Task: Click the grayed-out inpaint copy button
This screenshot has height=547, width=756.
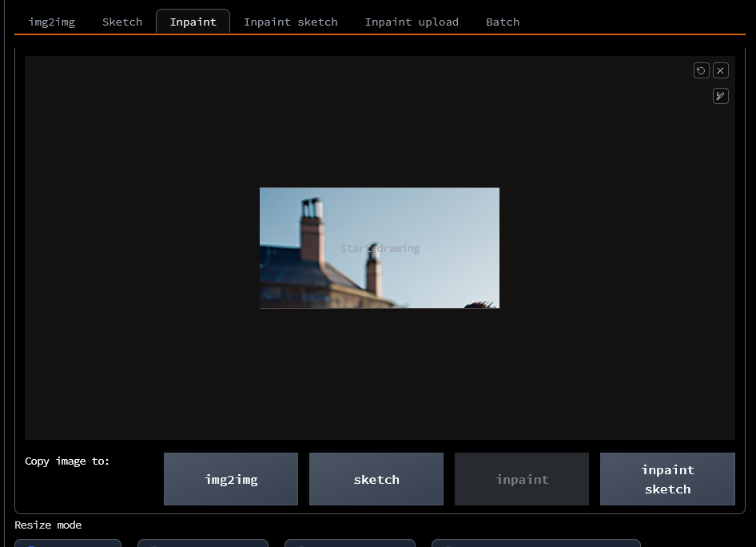Action: tap(521, 479)
